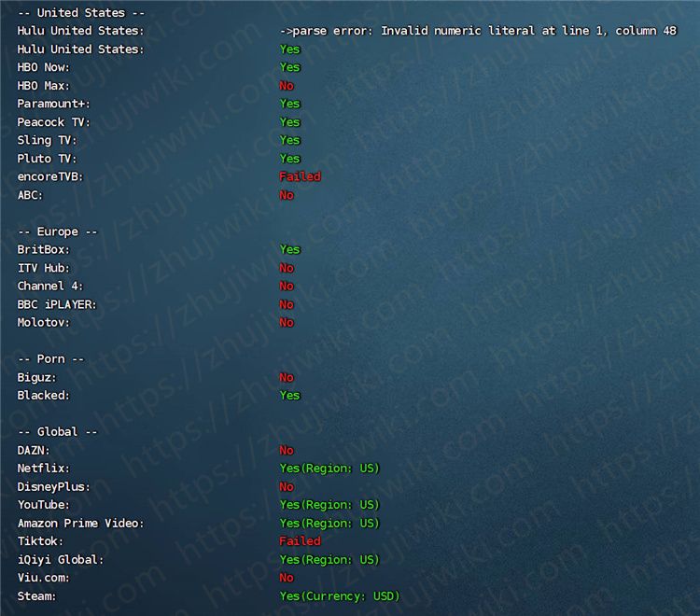This screenshot has width=700, height=616.
Task: Click the "HBO Max:" label
Action: point(44,86)
